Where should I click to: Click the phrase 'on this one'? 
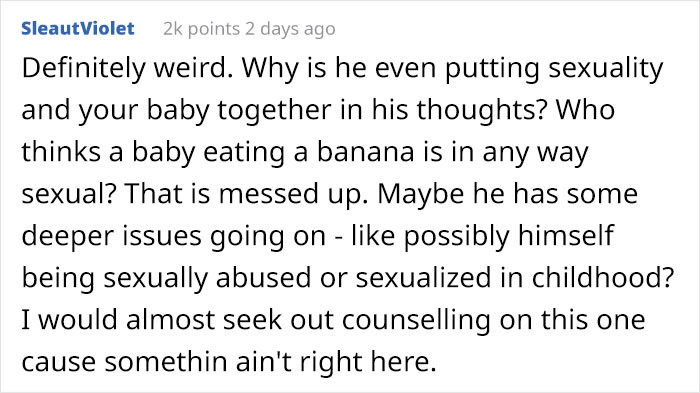pyautogui.click(x=572, y=320)
